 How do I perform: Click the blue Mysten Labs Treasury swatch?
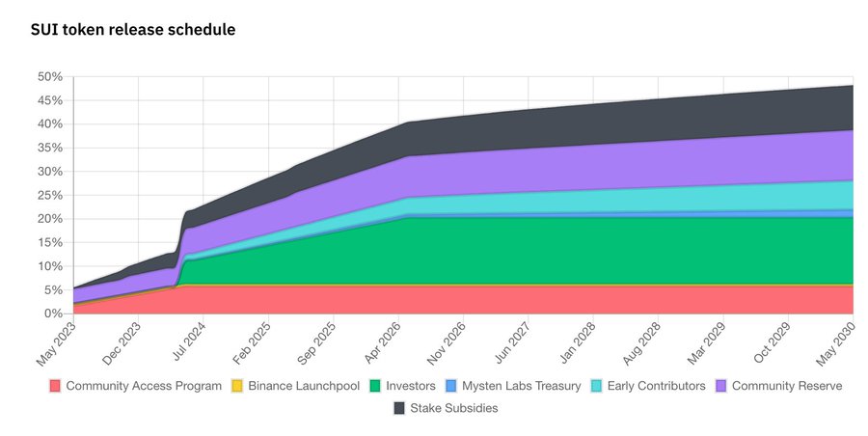[451, 386]
